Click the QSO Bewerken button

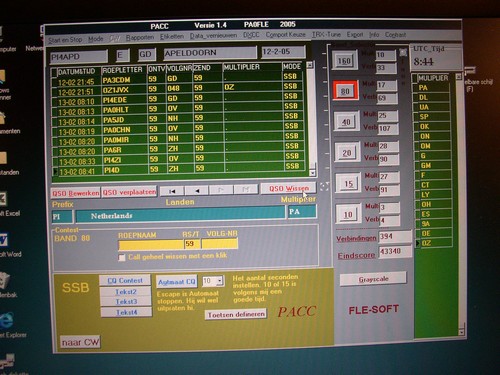tap(76, 193)
